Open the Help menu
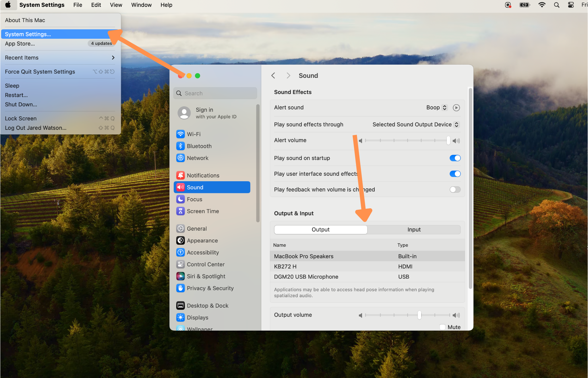 pyautogui.click(x=166, y=5)
